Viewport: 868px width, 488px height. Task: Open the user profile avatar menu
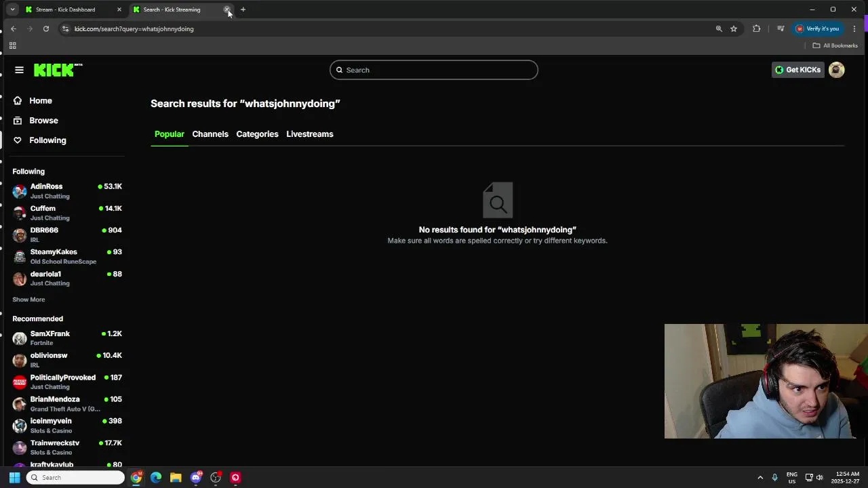point(837,70)
